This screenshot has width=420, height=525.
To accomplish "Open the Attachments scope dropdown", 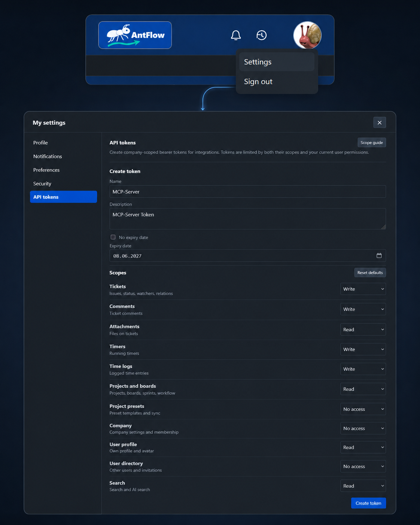I will coord(363,330).
